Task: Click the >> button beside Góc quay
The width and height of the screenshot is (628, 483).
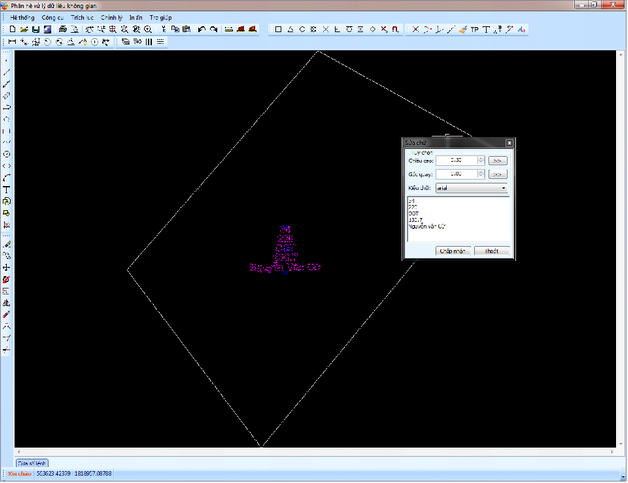Action: click(498, 174)
